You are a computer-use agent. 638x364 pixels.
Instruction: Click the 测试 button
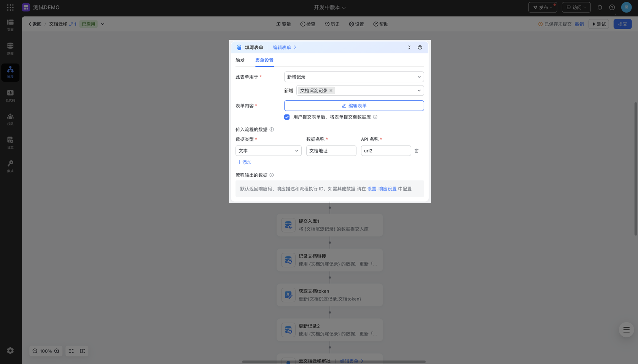pyautogui.click(x=599, y=24)
